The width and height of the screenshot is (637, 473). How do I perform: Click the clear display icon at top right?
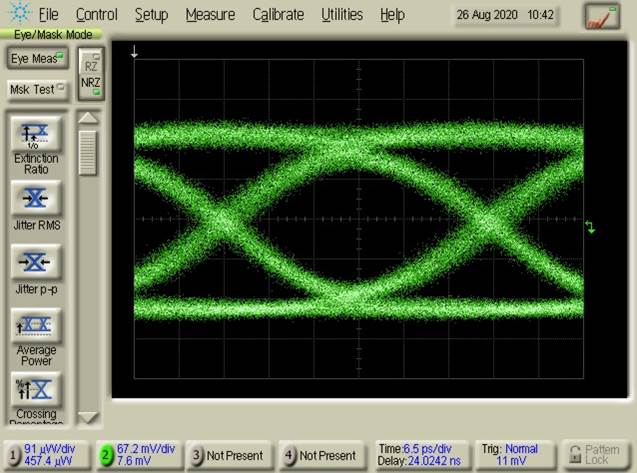[x=602, y=16]
